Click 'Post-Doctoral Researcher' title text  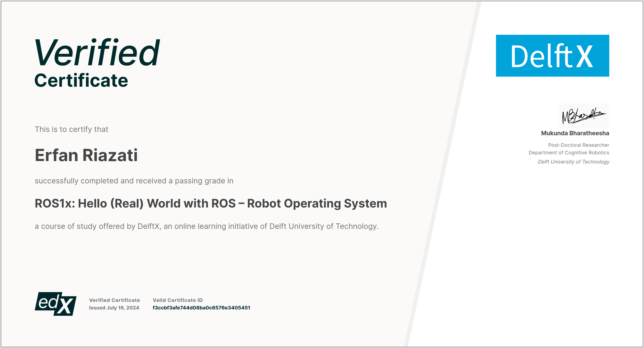click(x=579, y=145)
